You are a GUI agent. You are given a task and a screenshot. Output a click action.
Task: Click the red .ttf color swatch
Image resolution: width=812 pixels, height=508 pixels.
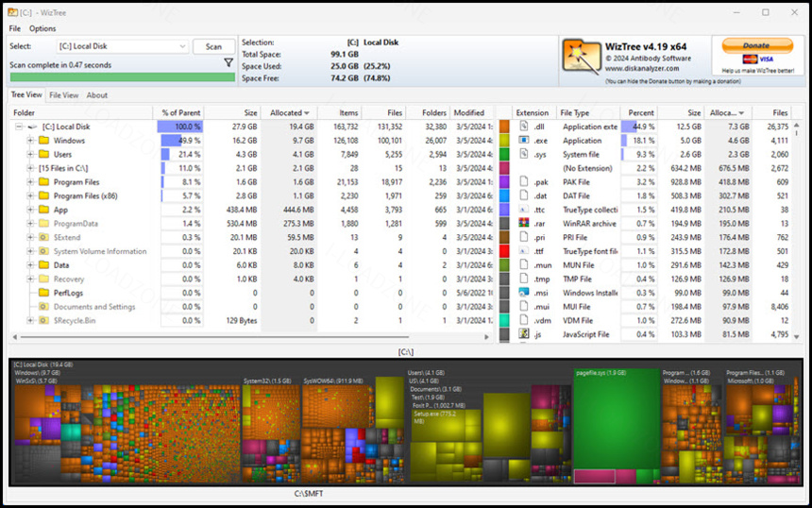point(504,251)
